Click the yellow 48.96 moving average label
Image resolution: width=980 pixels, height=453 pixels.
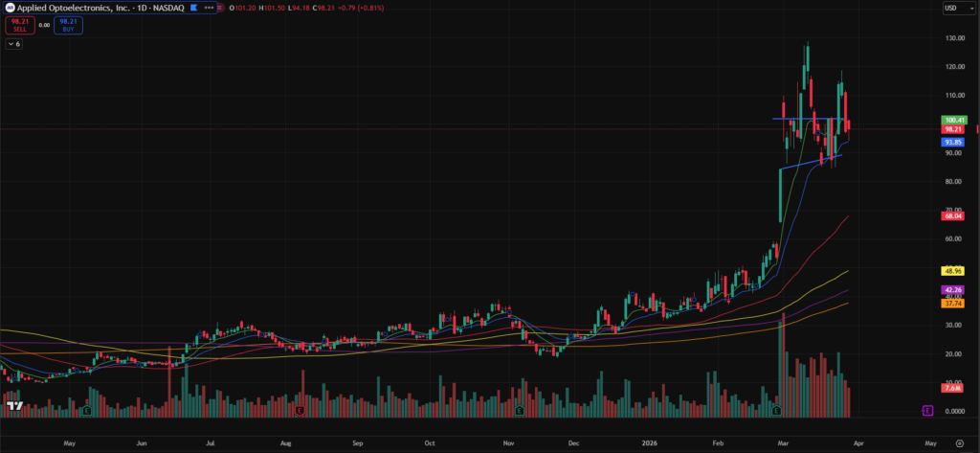pos(953,271)
